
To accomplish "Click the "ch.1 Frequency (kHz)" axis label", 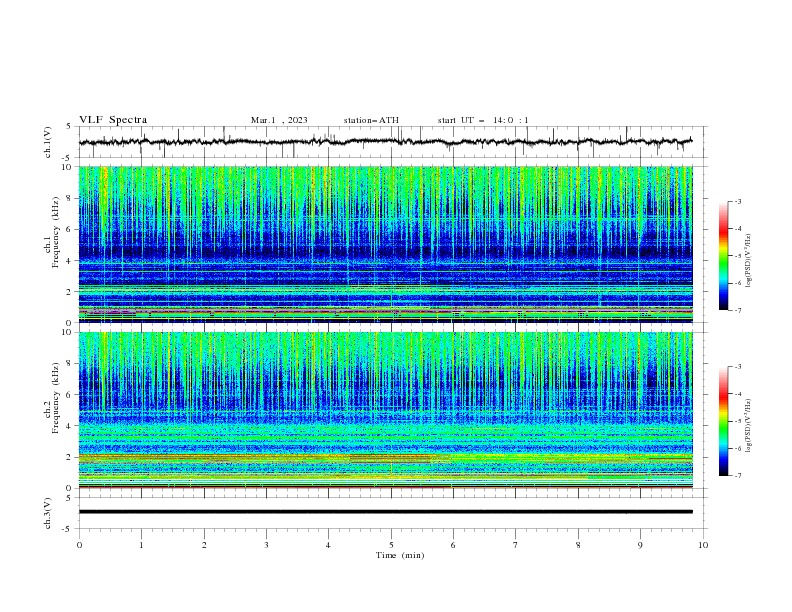I will click(52, 232).
